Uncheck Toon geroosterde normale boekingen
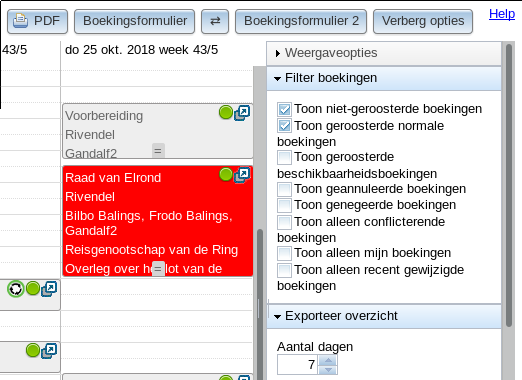Screen dimensions: 522x380 pyautogui.click(x=284, y=126)
